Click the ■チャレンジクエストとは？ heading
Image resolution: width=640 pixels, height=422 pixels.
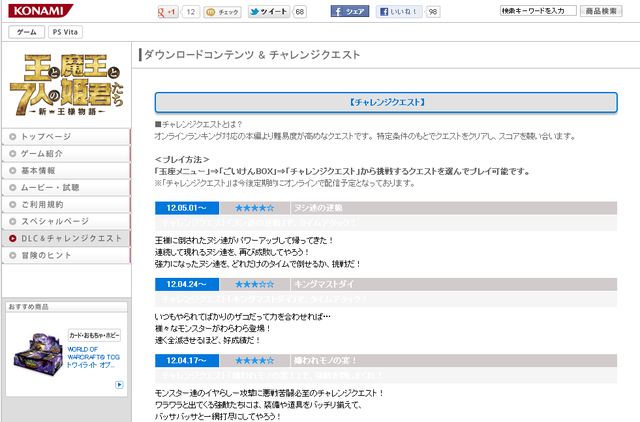point(198,124)
